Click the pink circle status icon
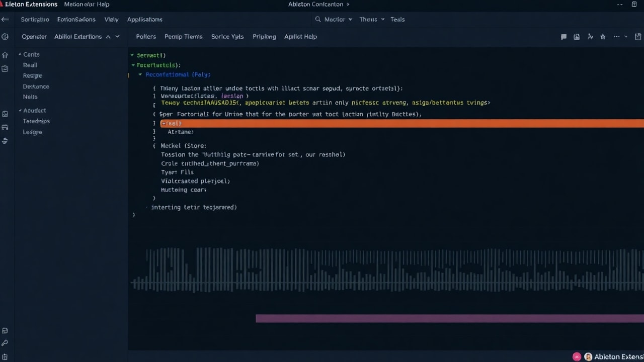The image size is (644, 362). tap(577, 356)
